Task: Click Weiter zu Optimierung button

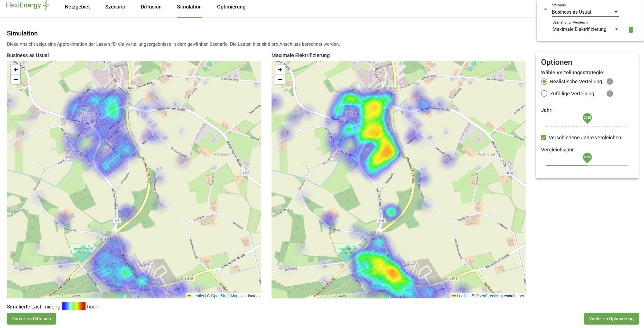Action: click(611, 318)
